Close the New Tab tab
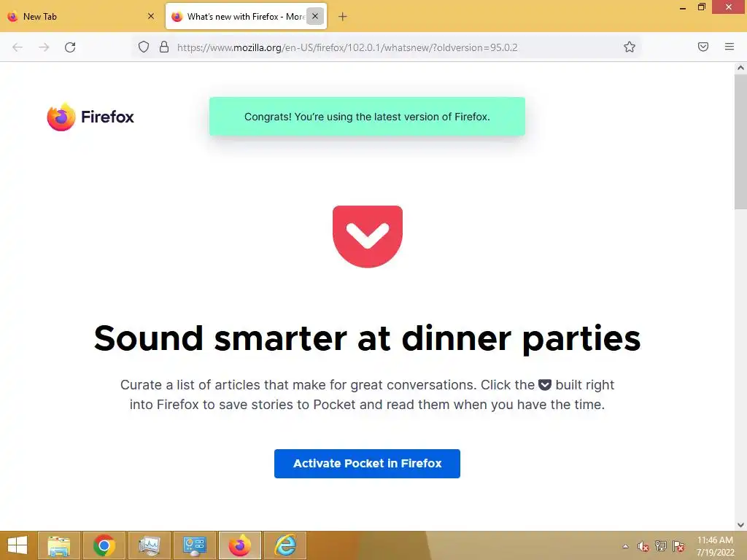 tap(151, 16)
